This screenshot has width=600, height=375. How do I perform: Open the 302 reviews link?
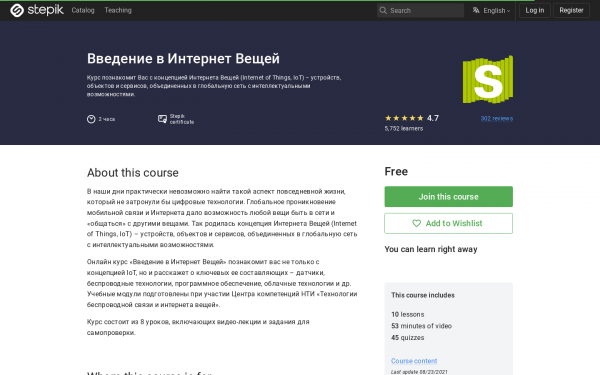[x=497, y=119]
